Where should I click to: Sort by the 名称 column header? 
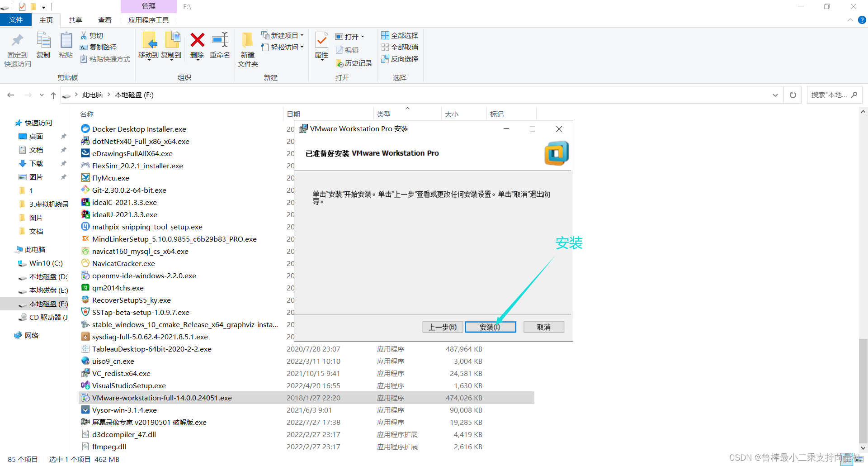[x=87, y=114]
